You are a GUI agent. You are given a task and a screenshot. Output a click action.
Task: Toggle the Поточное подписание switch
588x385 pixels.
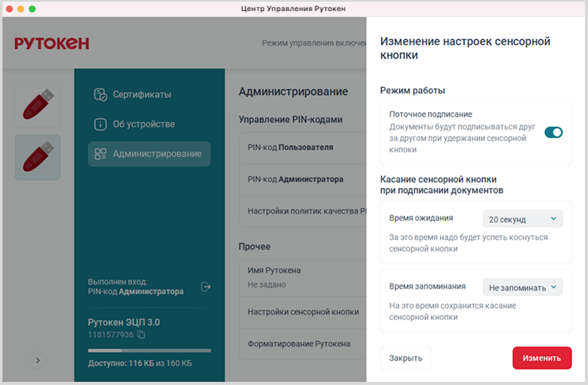point(553,132)
